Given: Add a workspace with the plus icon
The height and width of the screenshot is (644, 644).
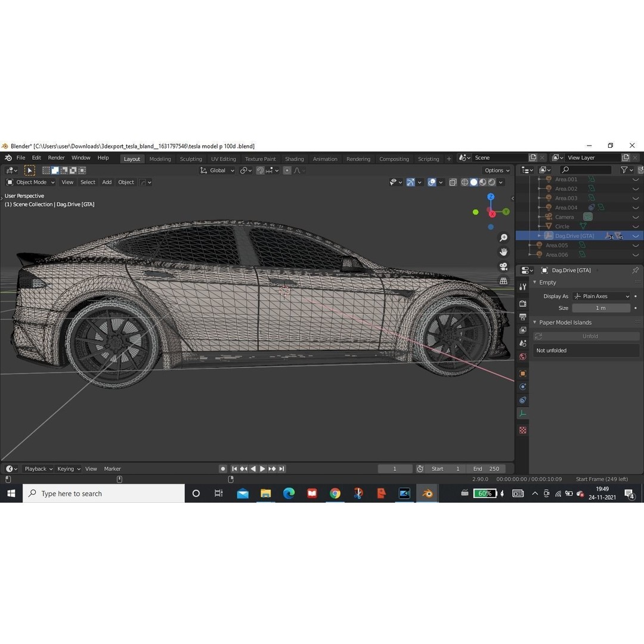Looking at the screenshot, I should [x=448, y=159].
